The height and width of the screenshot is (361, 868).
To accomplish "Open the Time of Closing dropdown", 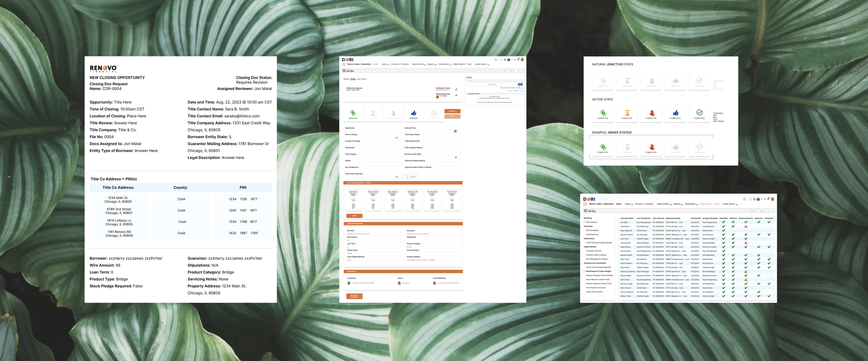I will pos(397,138).
